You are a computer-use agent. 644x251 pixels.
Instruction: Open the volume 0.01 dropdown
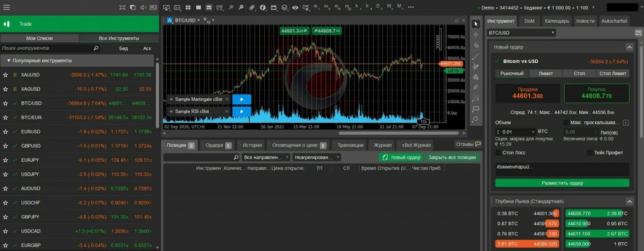tap(533, 132)
